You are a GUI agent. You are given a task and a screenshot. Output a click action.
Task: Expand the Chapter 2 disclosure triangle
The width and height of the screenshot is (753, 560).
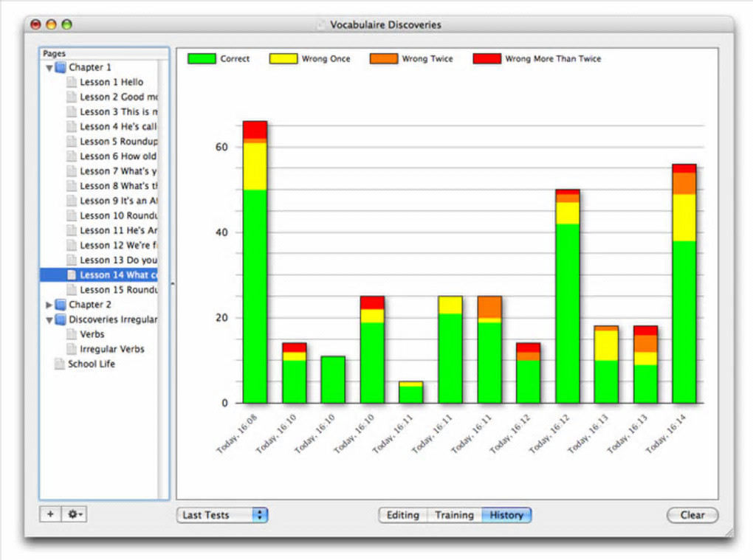tap(49, 305)
